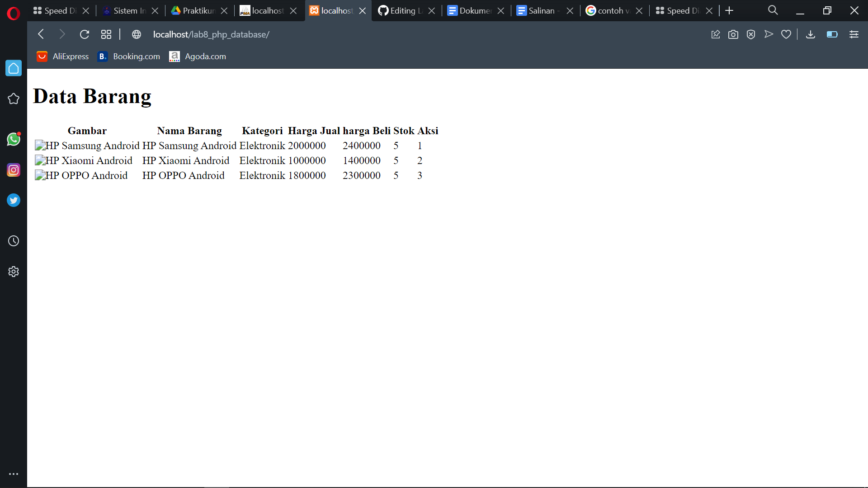Send this page to My Flow
The height and width of the screenshot is (488, 868).
pyautogui.click(x=769, y=34)
